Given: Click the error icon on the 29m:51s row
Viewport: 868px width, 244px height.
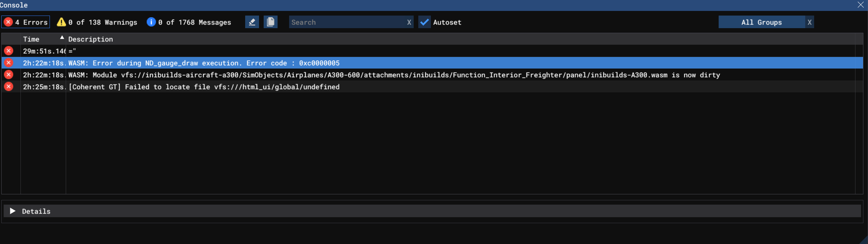Looking at the screenshot, I should pos(9,51).
